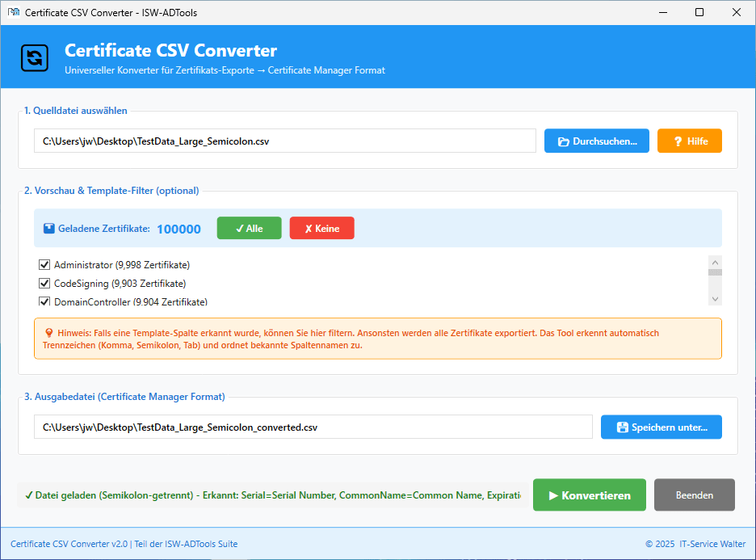This screenshot has width=756, height=560.
Task: Select all templates with Alle button
Action: (x=249, y=229)
